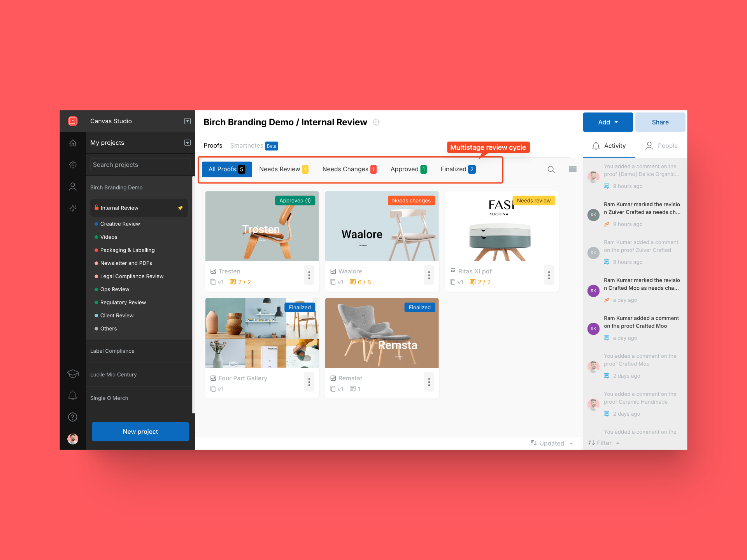Click the three-dot menu on Waalore proof
747x560 pixels.
click(x=429, y=275)
